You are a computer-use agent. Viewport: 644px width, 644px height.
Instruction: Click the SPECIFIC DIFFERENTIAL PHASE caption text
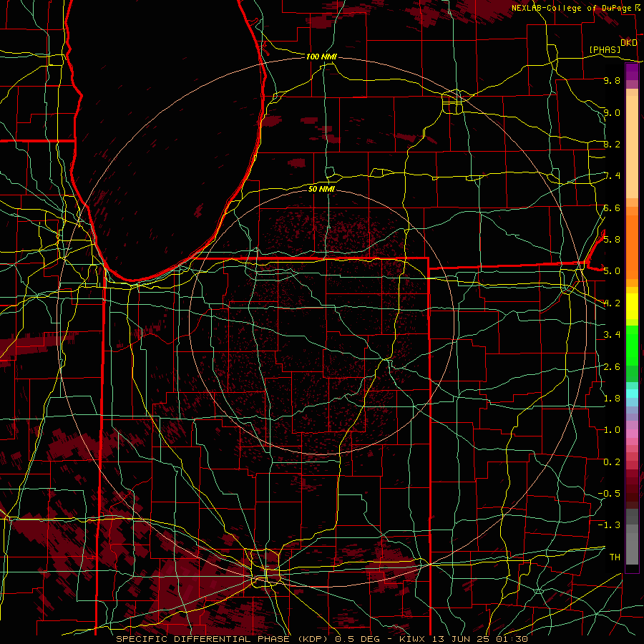(203, 639)
